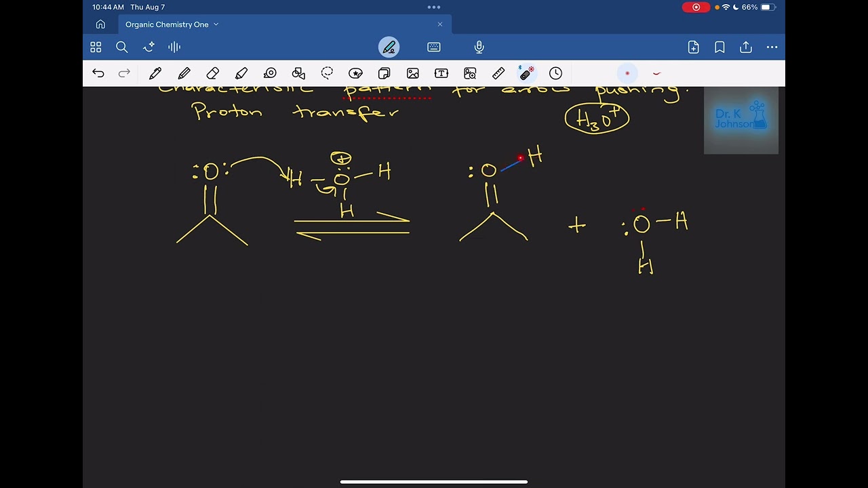
Task: Toggle the Ruler tool
Action: click(x=498, y=73)
